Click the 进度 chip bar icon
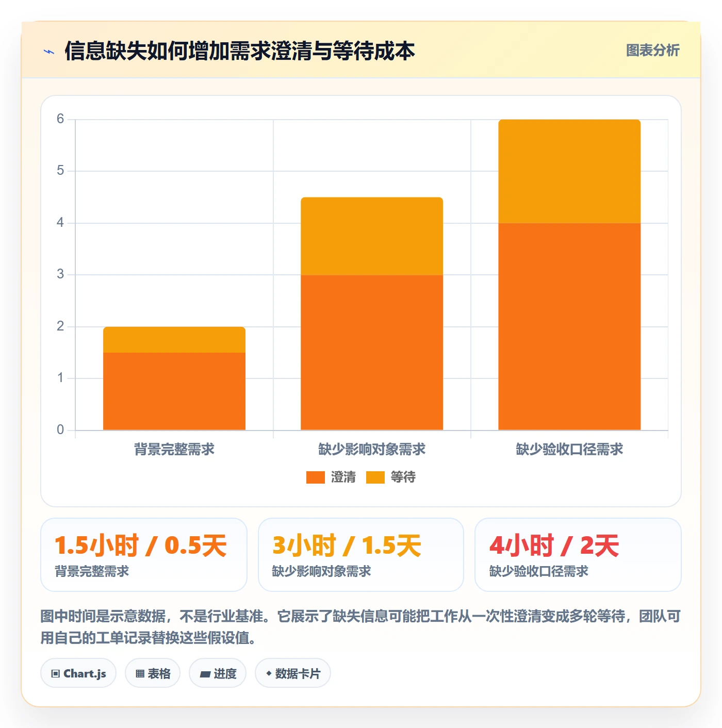The height and width of the screenshot is (728, 722). (x=205, y=674)
